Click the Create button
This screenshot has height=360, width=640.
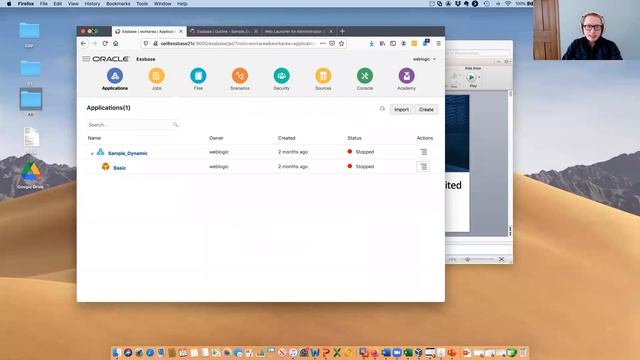[426, 109]
